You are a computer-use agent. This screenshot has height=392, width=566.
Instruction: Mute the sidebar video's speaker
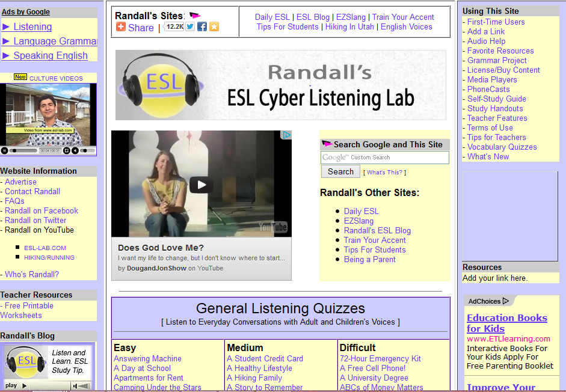tap(75, 150)
